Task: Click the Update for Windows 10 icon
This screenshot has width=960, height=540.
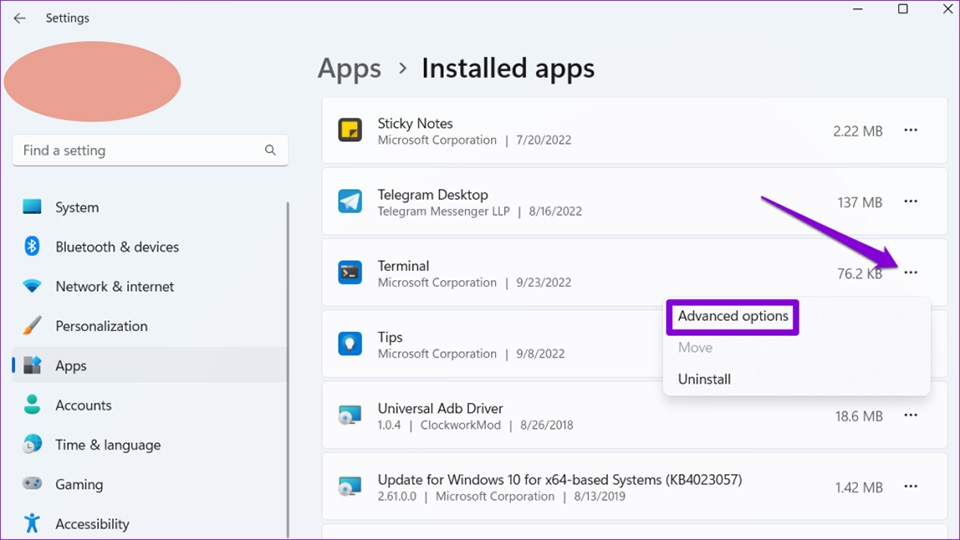Action: click(x=350, y=487)
